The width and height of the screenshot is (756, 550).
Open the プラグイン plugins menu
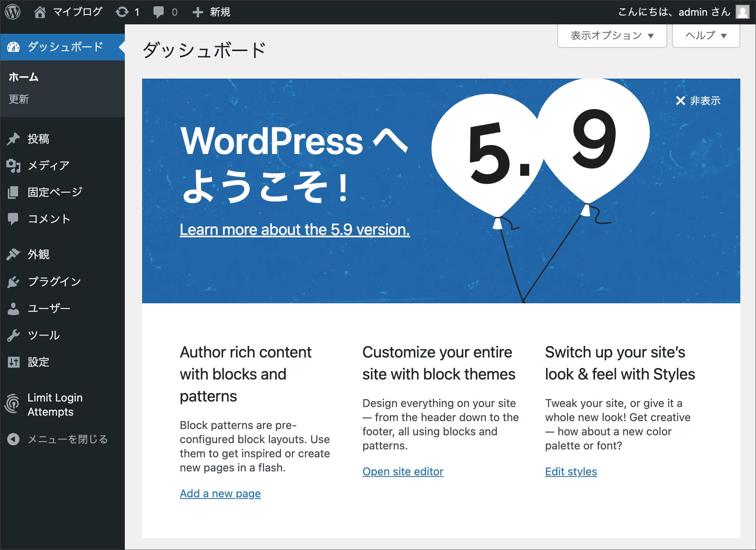click(54, 281)
